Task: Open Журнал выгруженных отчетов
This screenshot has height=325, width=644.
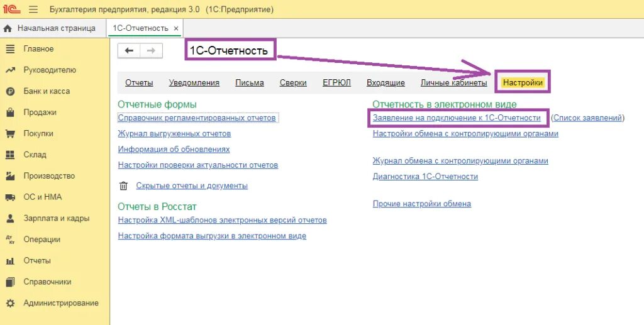Action: point(175,134)
